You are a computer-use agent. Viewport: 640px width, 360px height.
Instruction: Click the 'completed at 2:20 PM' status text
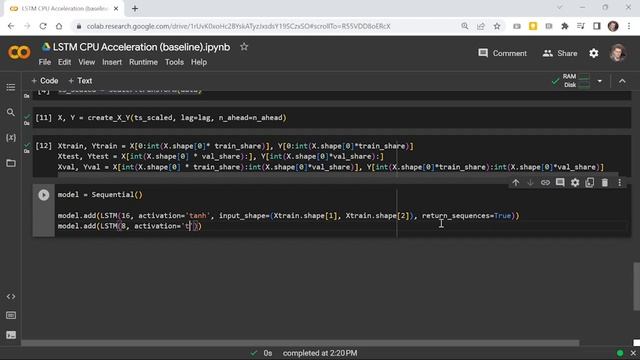(320, 353)
